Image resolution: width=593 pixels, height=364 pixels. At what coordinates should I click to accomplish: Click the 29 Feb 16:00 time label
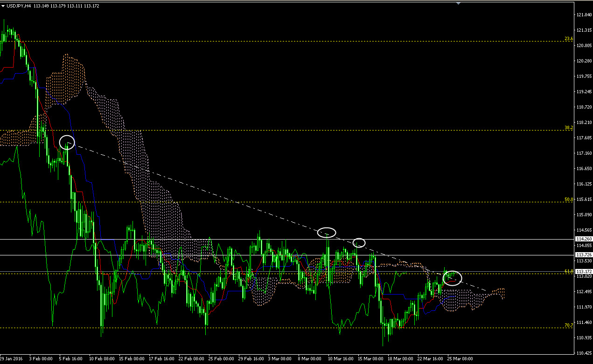pyautogui.click(x=251, y=359)
